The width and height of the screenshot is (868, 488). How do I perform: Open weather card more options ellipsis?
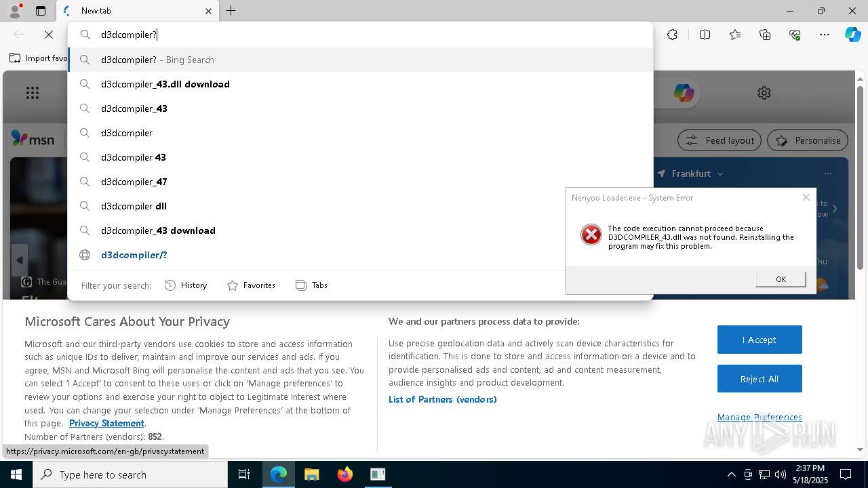click(827, 174)
